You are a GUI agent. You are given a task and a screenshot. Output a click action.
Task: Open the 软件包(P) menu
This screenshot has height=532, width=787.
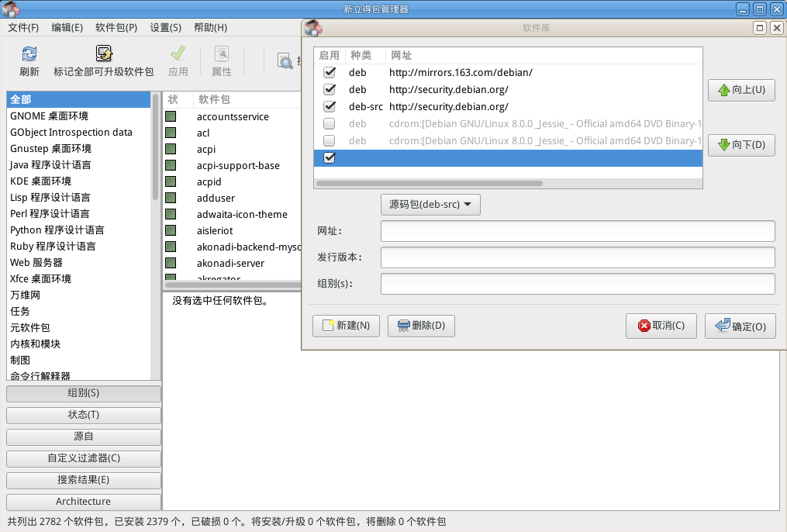coord(116,28)
